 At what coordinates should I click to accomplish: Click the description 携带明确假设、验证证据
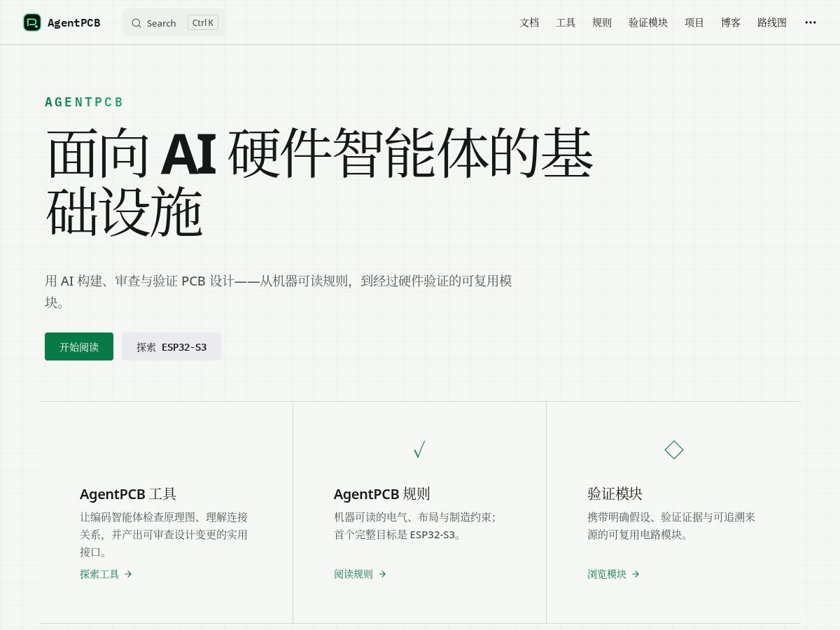pos(671,526)
